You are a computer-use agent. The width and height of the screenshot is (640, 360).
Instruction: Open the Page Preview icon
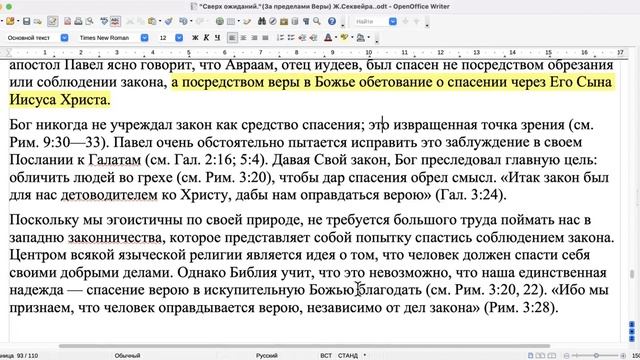[x=89, y=21]
